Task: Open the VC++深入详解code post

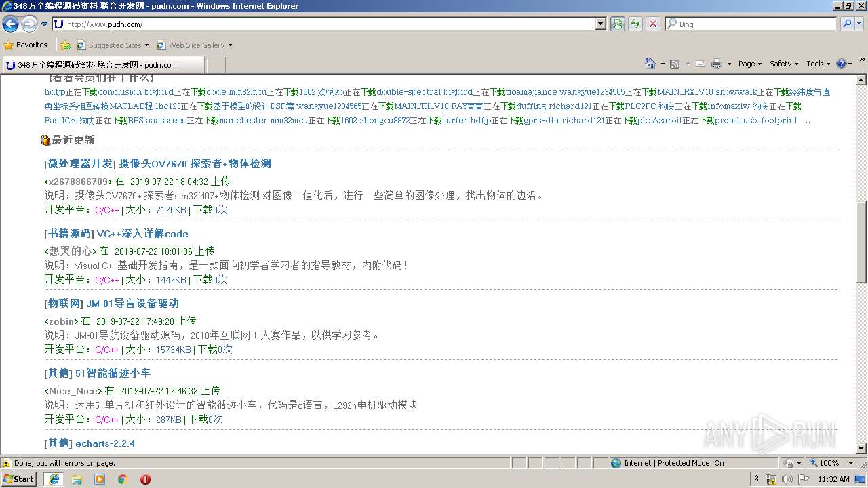Action: (142, 234)
